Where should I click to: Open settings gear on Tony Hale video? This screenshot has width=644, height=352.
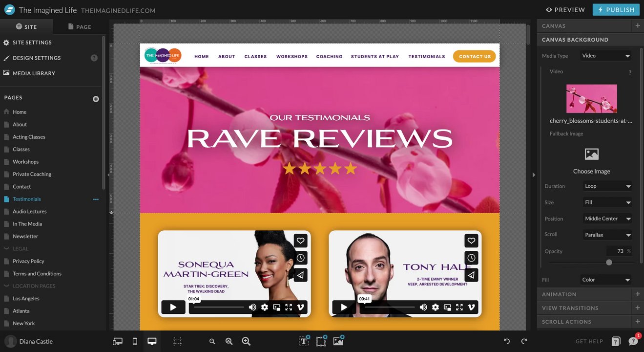coord(435,307)
